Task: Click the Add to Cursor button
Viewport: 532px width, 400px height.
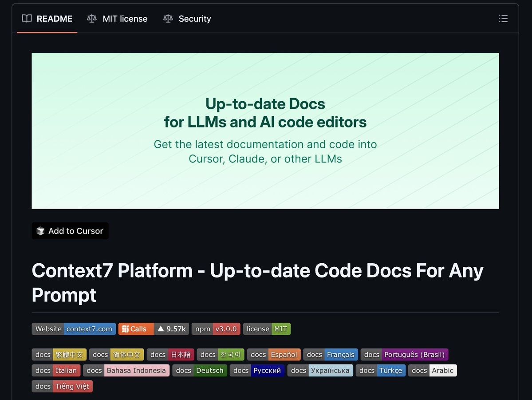Action: pos(70,231)
